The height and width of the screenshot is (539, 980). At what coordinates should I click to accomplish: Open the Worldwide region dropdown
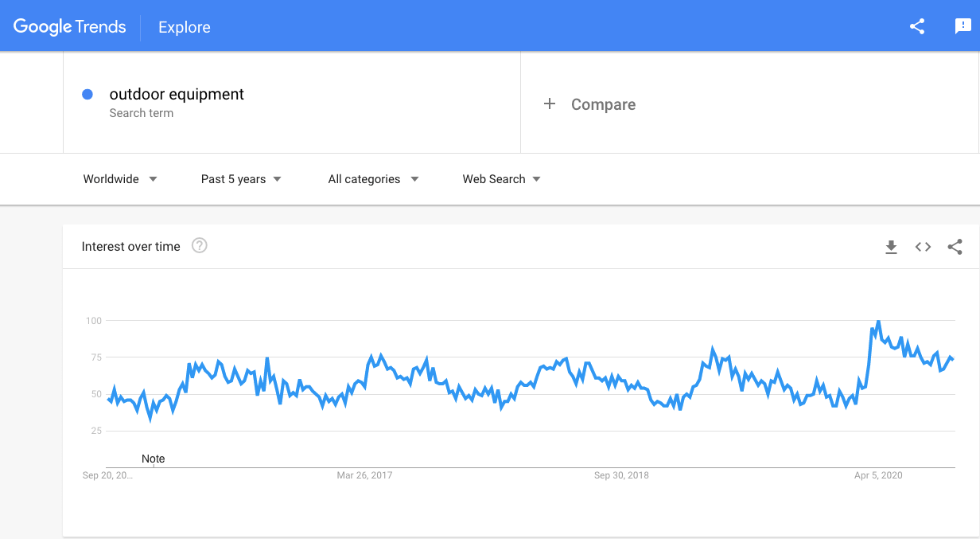pos(120,179)
